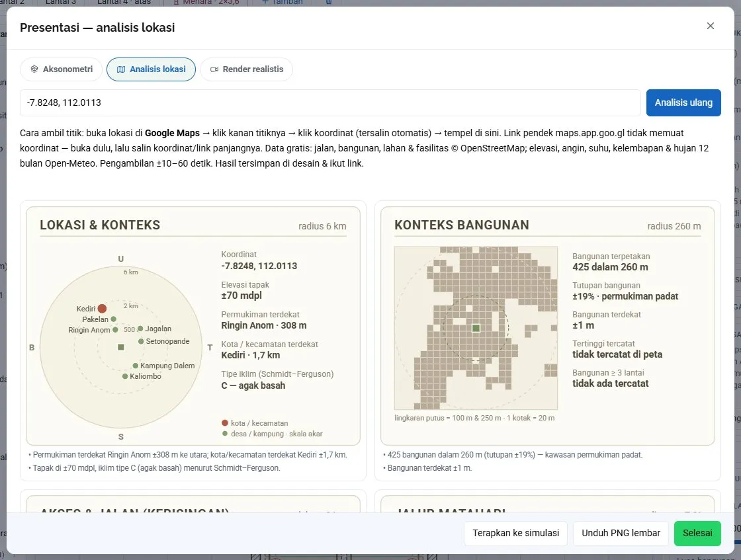Viewport: 741px width, 560px height.
Task: Click the '6 km' ring label
Action: pos(131,272)
